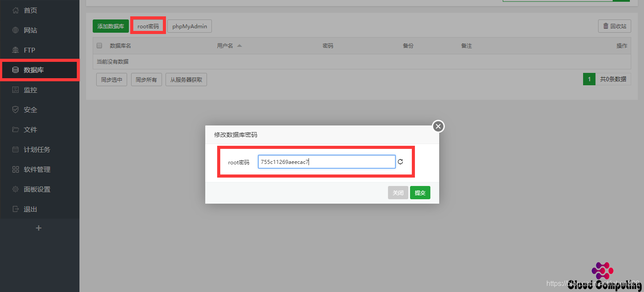Click the calendar icon beside 计划任务
644x292 pixels.
[15, 149]
